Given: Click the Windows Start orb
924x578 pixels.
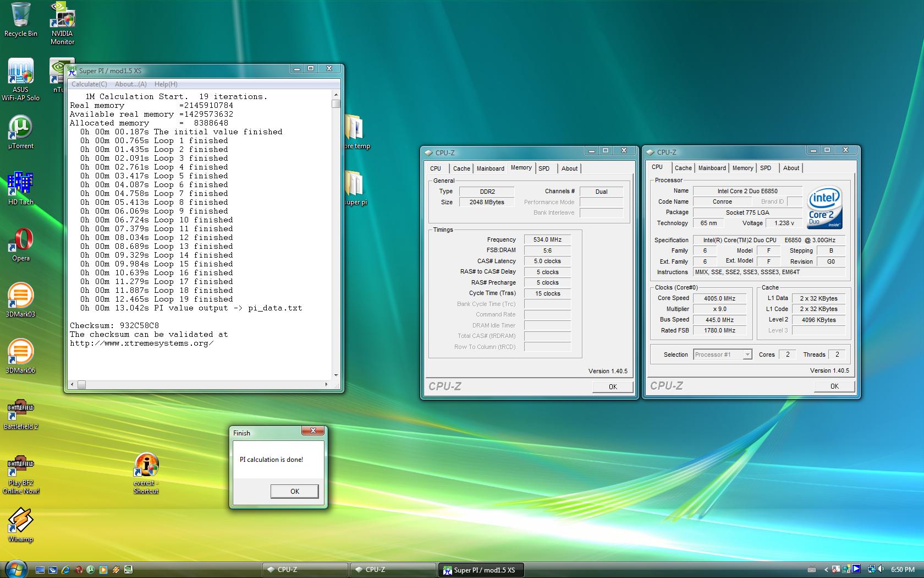Looking at the screenshot, I should point(16,570).
